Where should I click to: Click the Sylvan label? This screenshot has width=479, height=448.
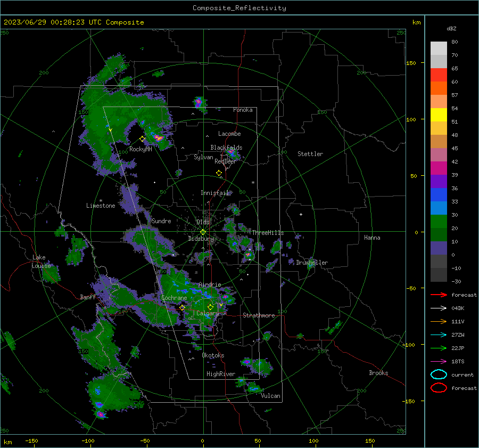[203, 157]
